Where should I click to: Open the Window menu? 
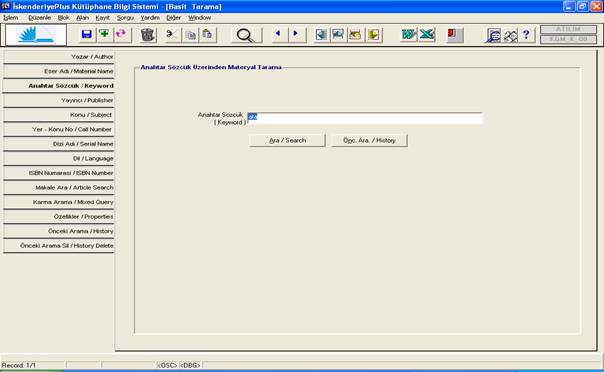pyautogui.click(x=200, y=18)
